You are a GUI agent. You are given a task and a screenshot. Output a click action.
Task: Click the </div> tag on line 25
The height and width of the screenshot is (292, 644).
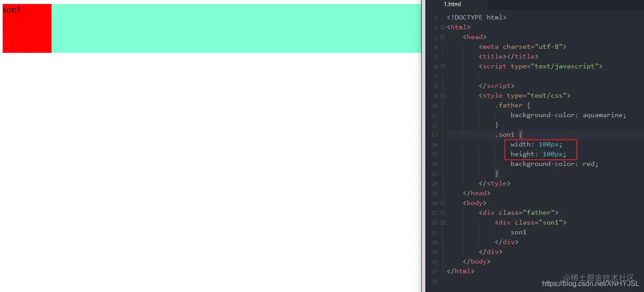pos(491,252)
